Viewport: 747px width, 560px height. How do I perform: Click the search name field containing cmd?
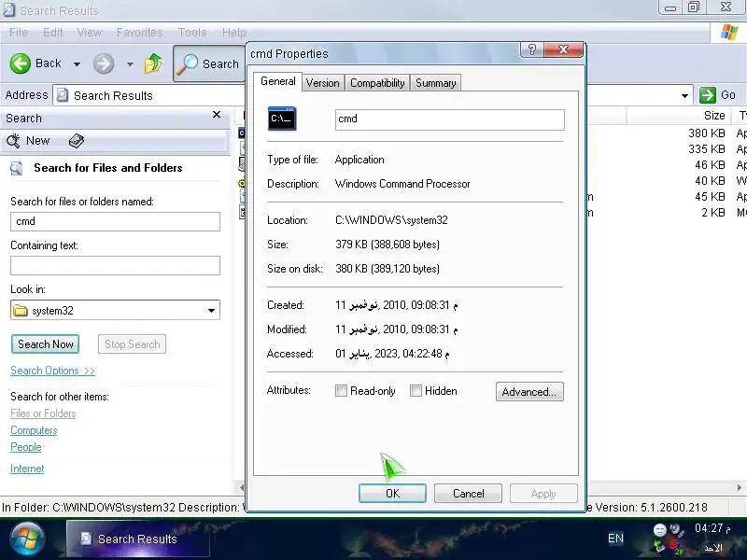[115, 221]
